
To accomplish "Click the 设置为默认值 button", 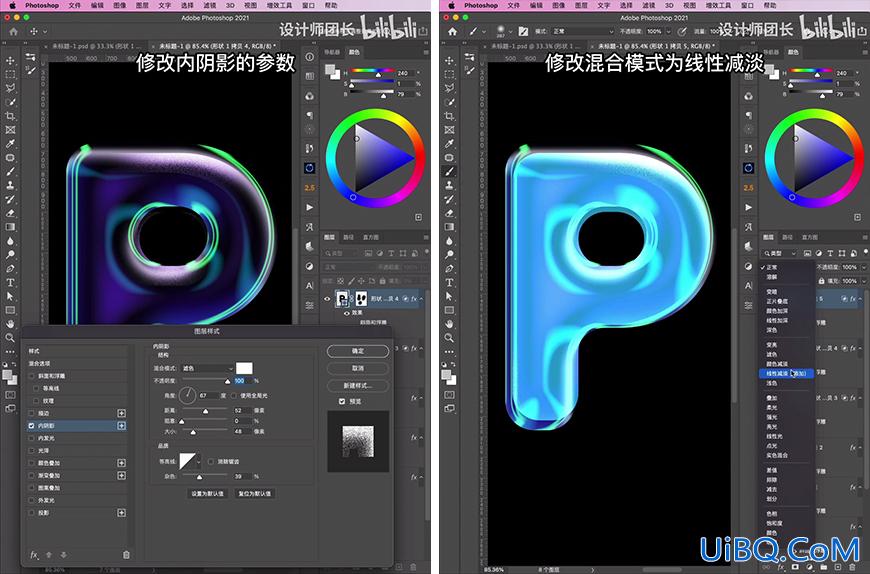I will (208, 493).
